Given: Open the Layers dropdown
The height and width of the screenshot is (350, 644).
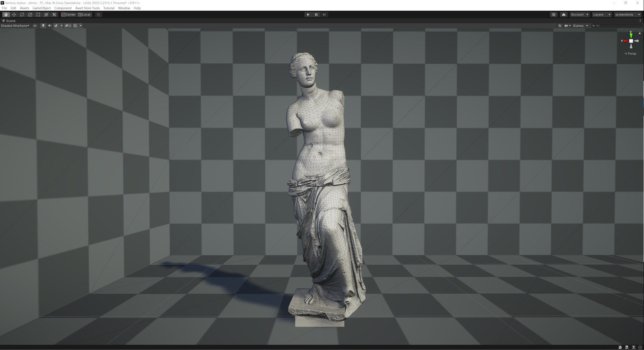Looking at the screenshot, I should (x=601, y=14).
